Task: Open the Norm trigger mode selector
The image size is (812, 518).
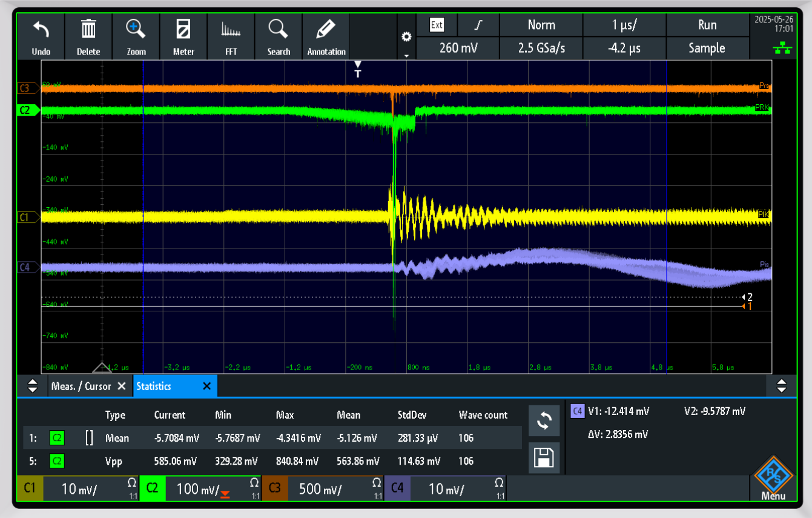Action: click(541, 25)
